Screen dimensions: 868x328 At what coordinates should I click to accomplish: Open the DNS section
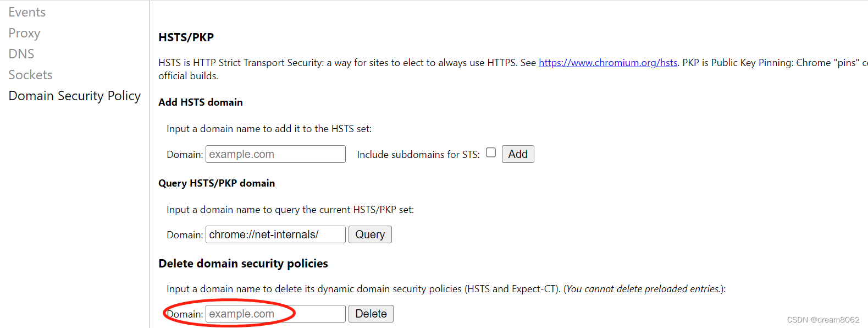(21, 53)
